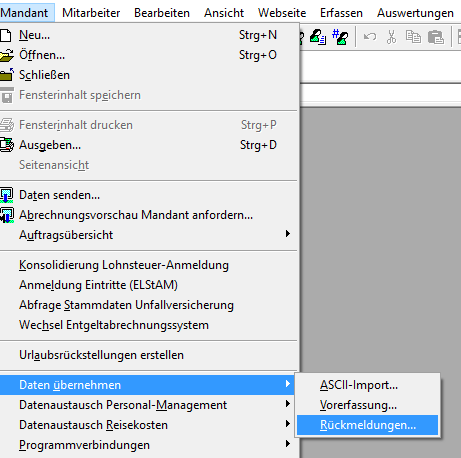Click the Strg+O shortcut label
This screenshot has width=461, height=458.
pyautogui.click(x=258, y=55)
